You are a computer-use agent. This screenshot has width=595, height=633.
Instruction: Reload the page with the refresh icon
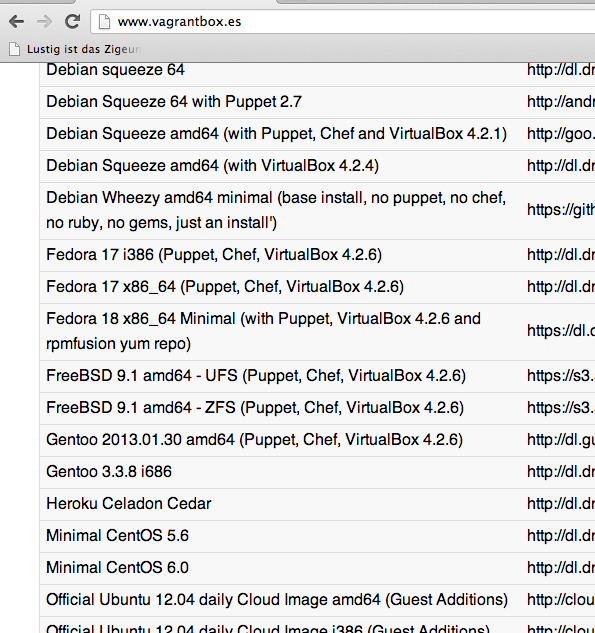point(73,21)
